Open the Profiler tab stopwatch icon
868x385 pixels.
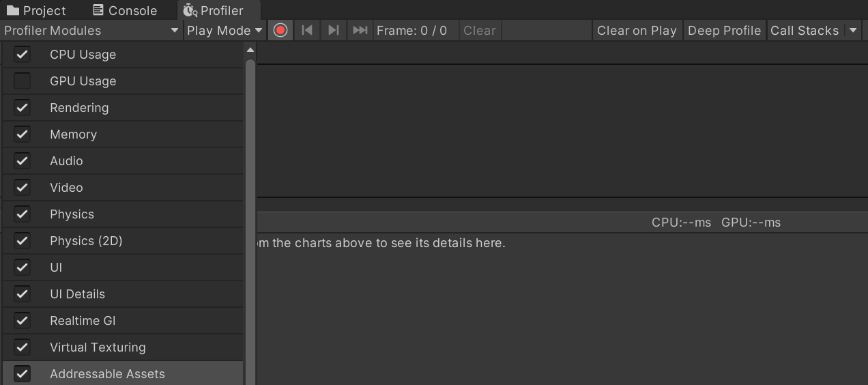pos(190,11)
